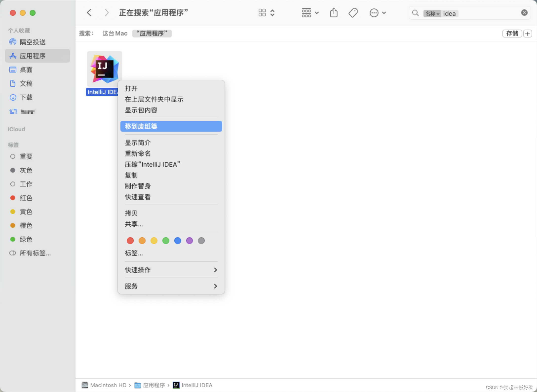Choose 拷贝 from context menu
Screen dimensions: 537x392
[x=171, y=213]
